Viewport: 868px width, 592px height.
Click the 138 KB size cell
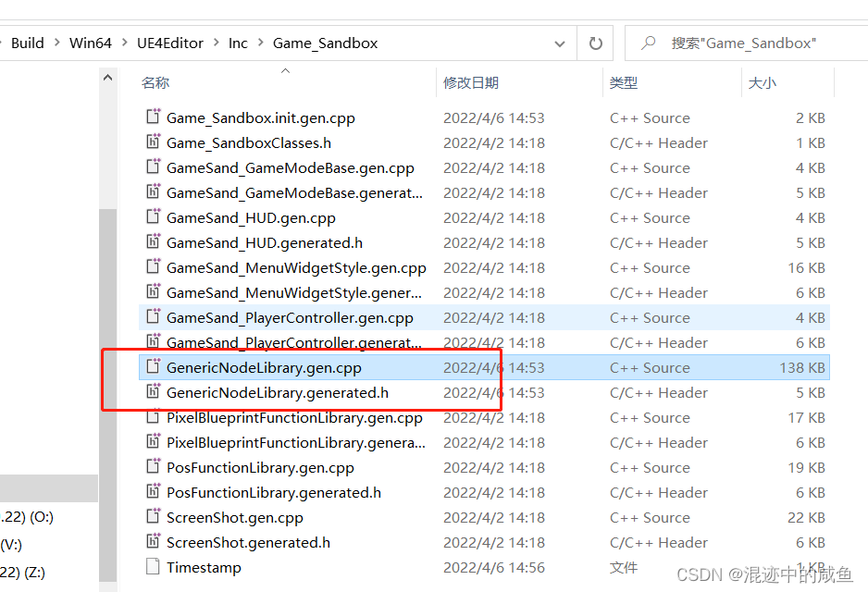click(x=802, y=367)
